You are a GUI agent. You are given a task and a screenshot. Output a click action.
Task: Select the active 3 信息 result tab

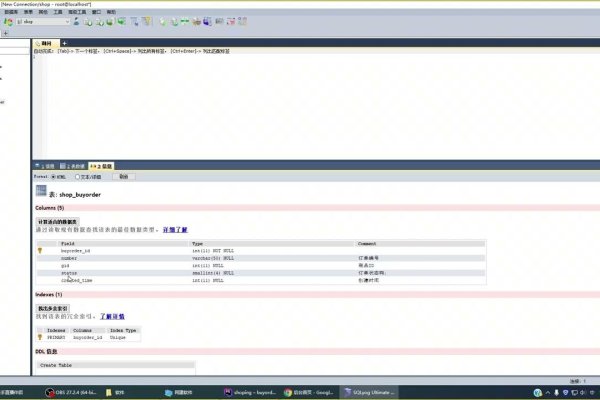click(x=101, y=166)
